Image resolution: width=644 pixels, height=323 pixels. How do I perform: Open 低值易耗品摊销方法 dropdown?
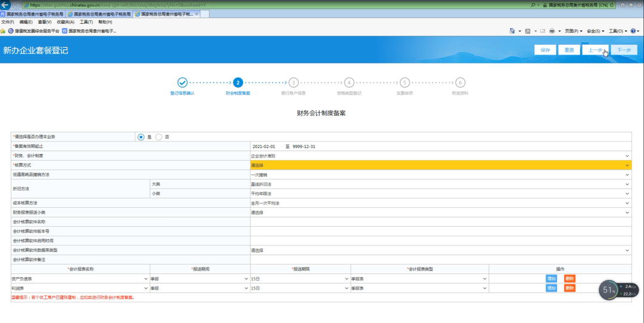440,175
